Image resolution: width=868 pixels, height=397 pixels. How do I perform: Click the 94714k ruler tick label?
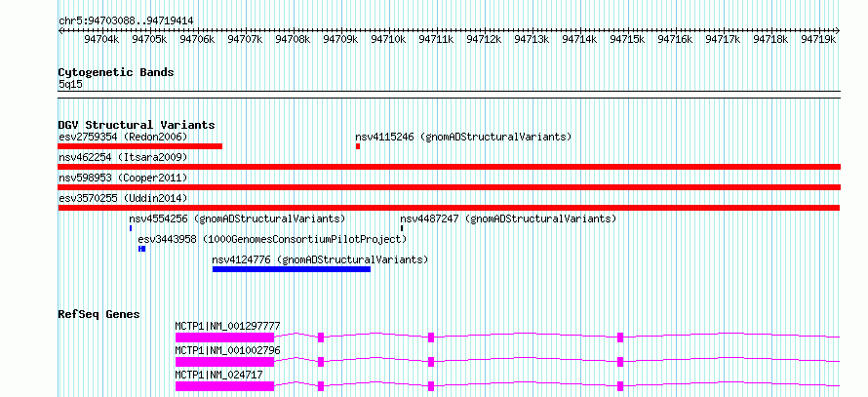click(x=579, y=39)
